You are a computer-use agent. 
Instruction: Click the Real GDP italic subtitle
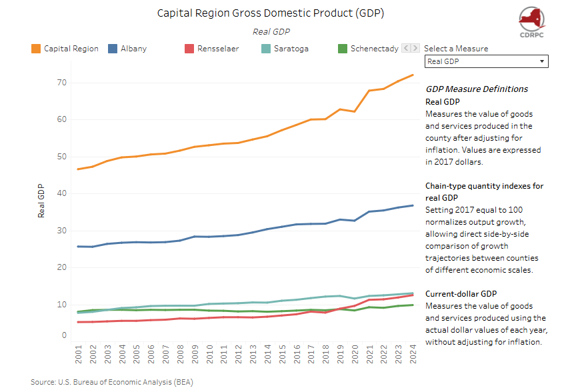tap(271, 32)
